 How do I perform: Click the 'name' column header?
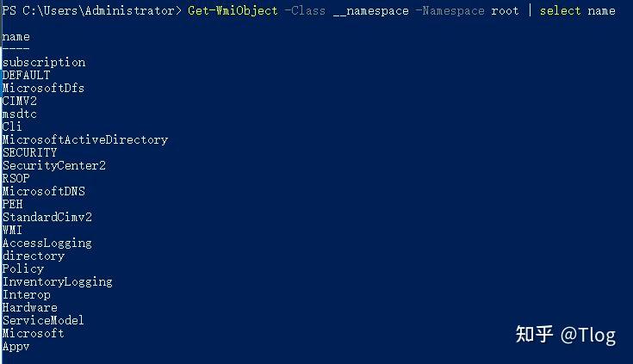pos(16,37)
